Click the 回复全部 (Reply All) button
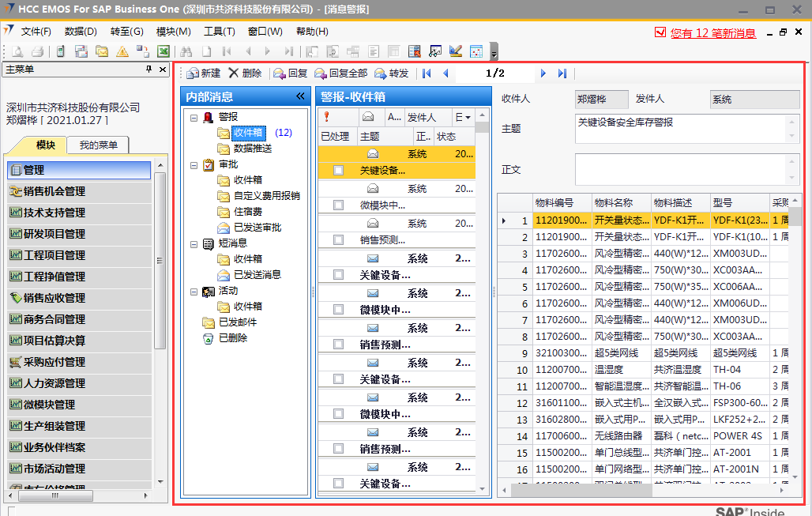Viewport: 812px width, 516px height. click(340, 73)
